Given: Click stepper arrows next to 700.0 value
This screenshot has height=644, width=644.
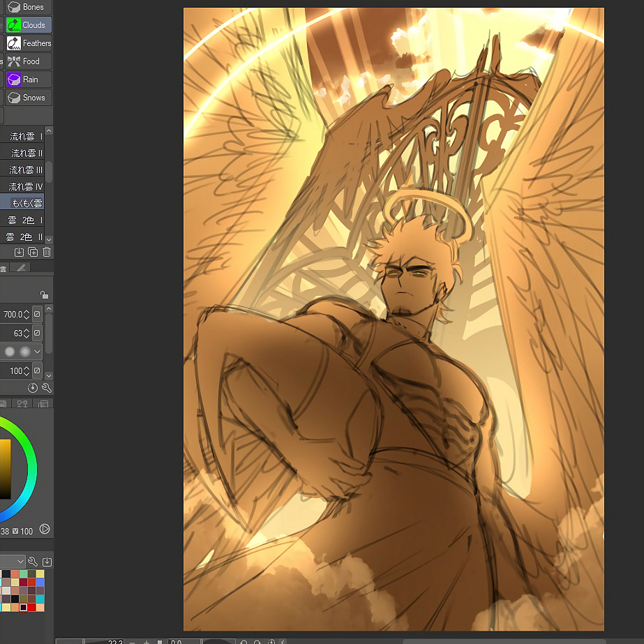Looking at the screenshot, I should coord(27,315).
